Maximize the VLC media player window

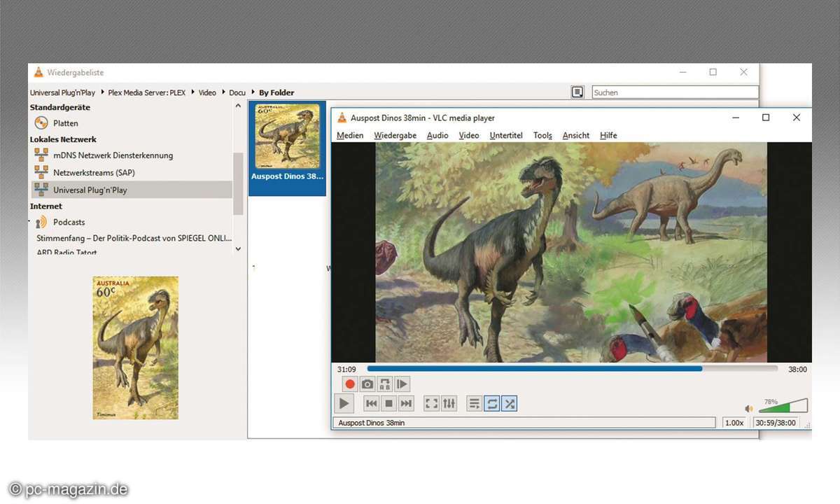(766, 118)
